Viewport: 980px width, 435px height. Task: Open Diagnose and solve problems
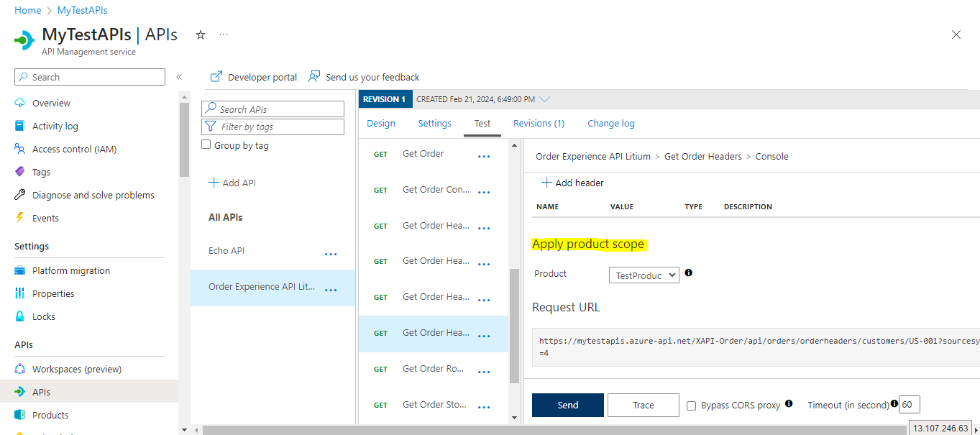point(93,195)
